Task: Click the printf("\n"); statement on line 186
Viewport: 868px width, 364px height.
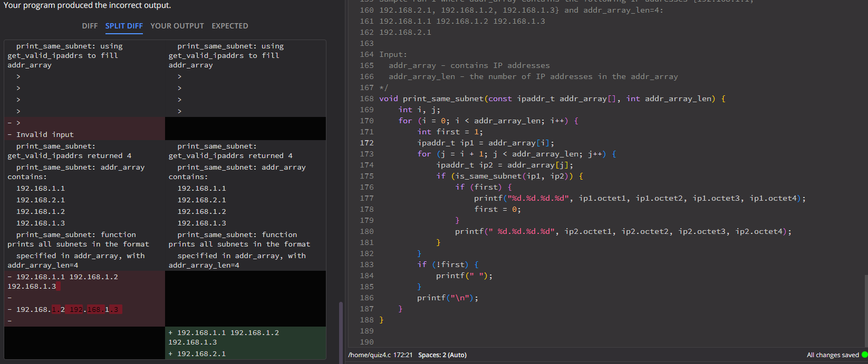Action: (448, 298)
